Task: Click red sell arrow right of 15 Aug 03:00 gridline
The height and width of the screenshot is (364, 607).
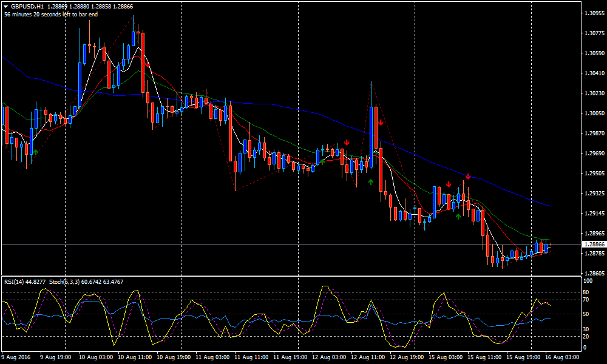Action: [449, 184]
